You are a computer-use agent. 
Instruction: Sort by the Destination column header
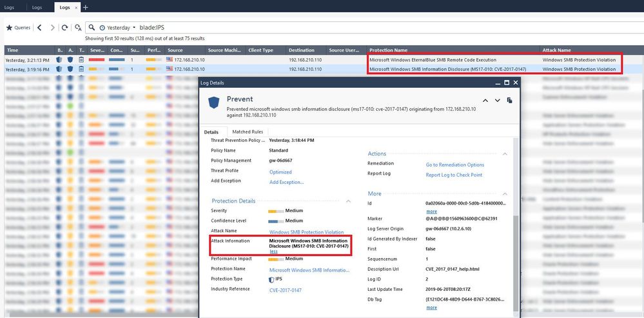pyautogui.click(x=306, y=50)
